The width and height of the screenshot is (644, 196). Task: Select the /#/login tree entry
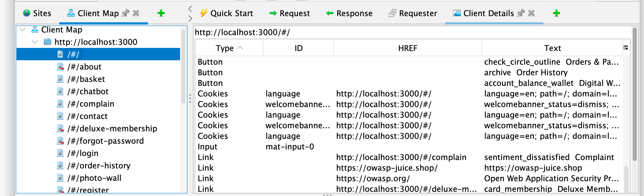[82, 153]
